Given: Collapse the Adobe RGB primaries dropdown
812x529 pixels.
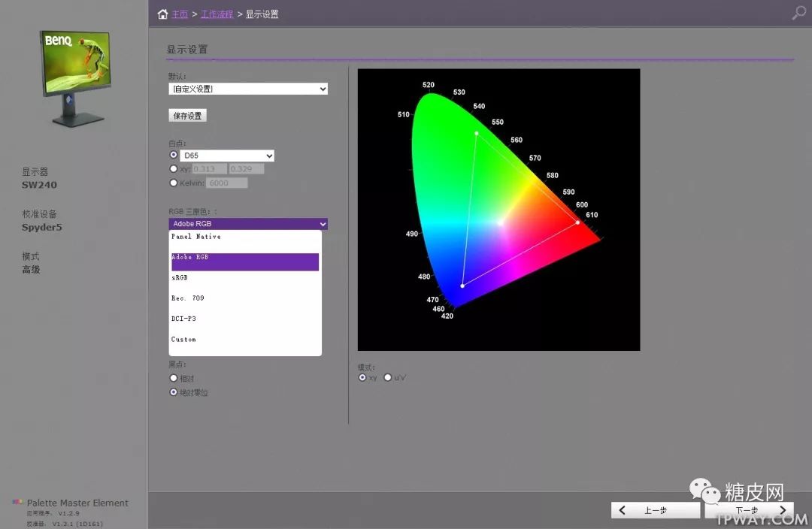Looking at the screenshot, I should 248,224.
